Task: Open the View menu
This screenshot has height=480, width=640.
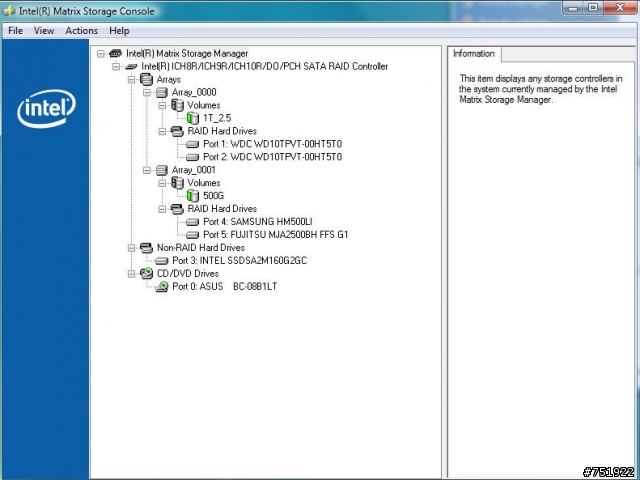Action: point(44,31)
